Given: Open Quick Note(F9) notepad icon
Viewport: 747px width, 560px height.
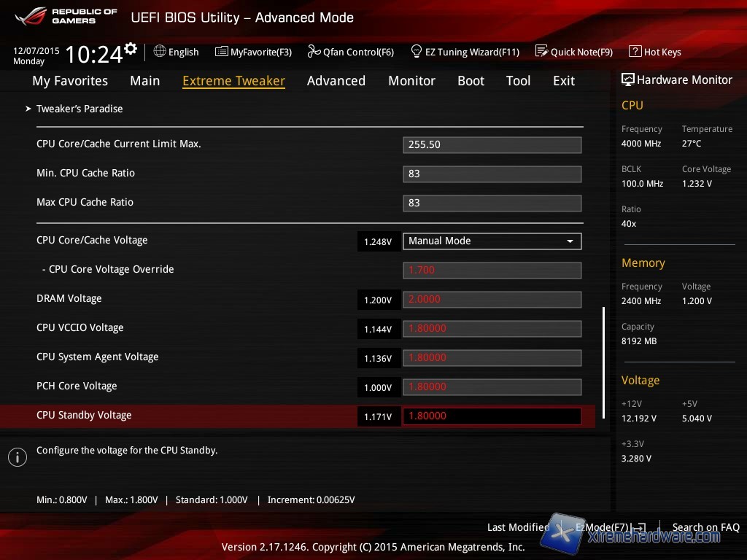Looking at the screenshot, I should [541, 52].
